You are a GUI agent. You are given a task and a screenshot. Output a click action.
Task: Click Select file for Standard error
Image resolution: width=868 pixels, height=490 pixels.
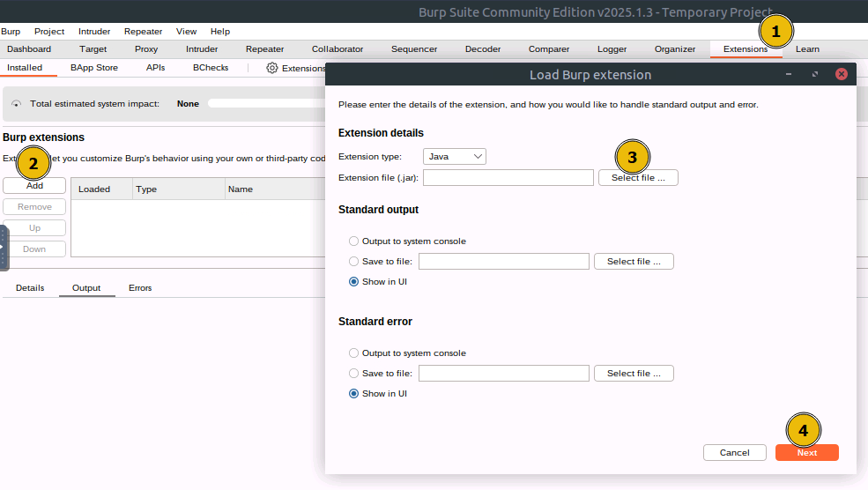[634, 373]
